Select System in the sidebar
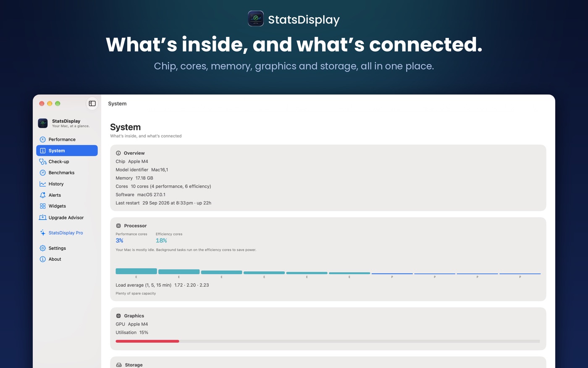The height and width of the screenshot is (368, 588). pos(67,151)
